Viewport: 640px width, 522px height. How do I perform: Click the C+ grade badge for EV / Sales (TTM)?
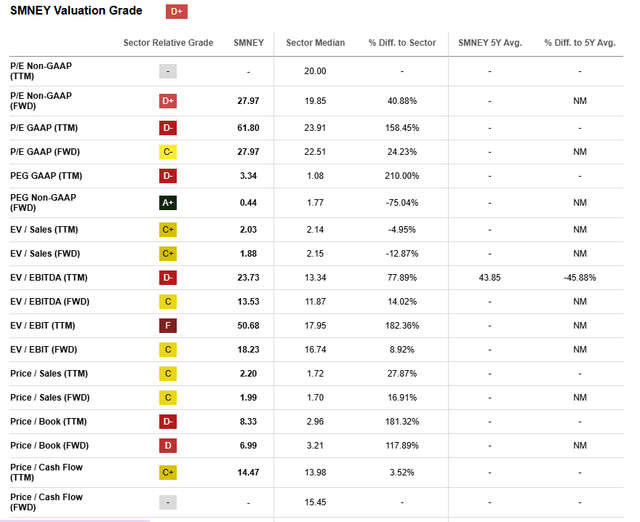(x=168, y=229)
